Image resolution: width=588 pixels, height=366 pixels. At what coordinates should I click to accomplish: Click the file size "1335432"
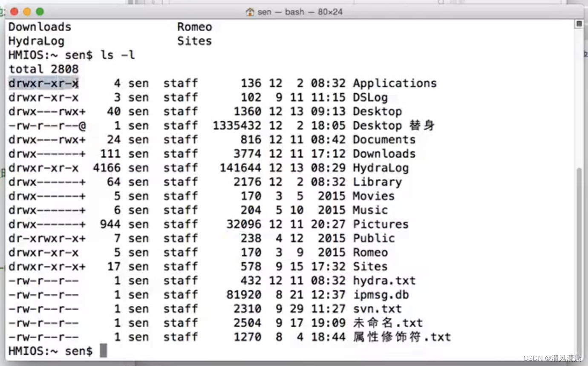point(237,125)
